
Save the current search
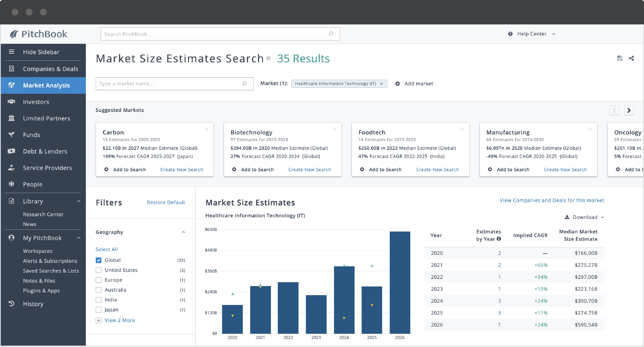click(x=620, y=58)
